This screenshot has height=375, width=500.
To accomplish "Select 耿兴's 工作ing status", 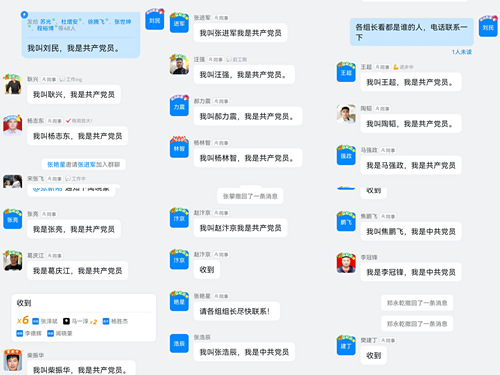I will coord(71,79).
